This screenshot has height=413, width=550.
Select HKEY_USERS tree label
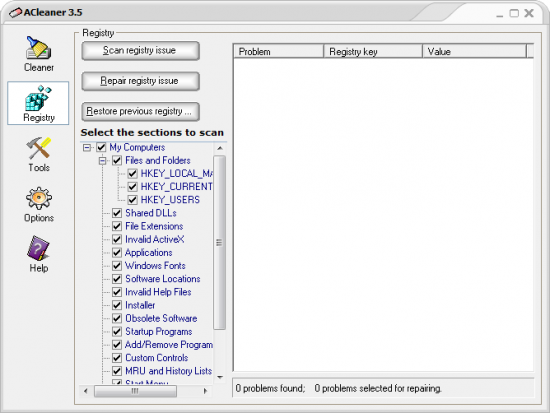click(170, 200)
